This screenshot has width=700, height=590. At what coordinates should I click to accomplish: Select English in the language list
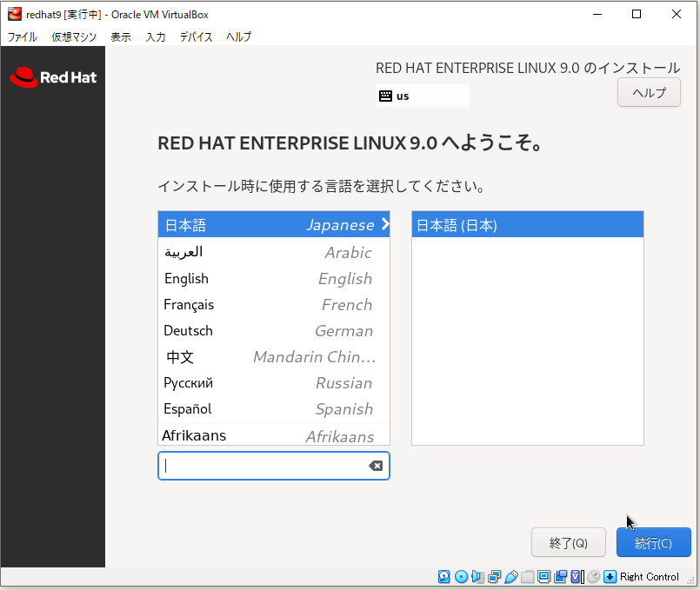[274, 279]
